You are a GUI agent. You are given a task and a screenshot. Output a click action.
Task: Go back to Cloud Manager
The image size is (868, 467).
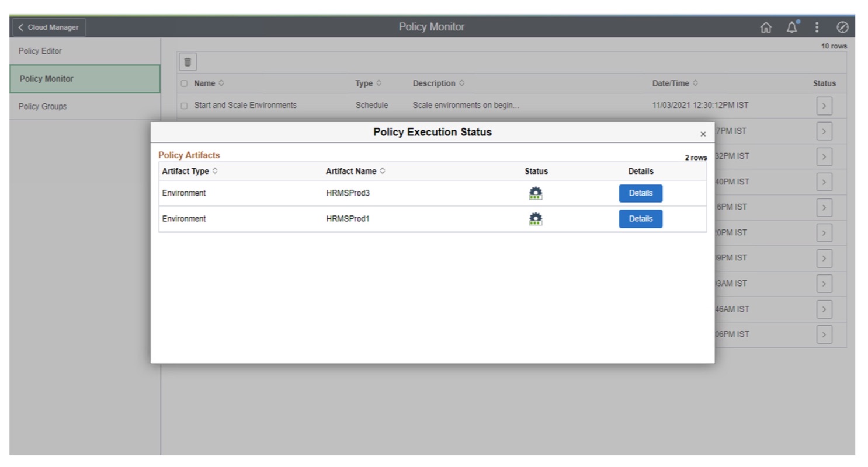49,27
